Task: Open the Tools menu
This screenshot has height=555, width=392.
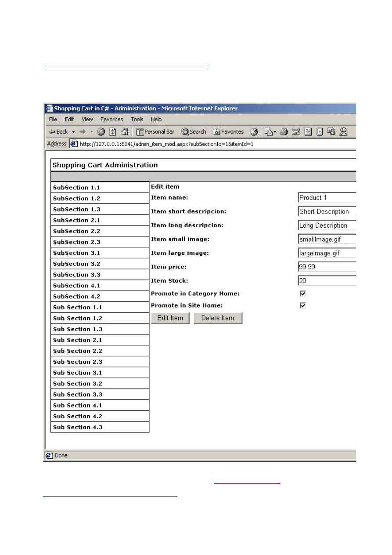Action: [x=137, y=120]
